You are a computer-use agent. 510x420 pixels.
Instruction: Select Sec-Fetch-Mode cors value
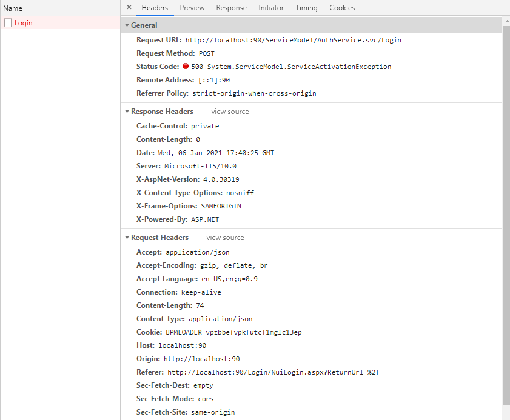[x=206, y=399]
